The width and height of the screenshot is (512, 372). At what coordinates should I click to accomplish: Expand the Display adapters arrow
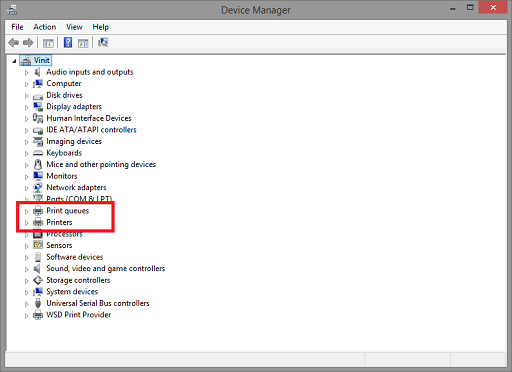[x=26, y=107]
